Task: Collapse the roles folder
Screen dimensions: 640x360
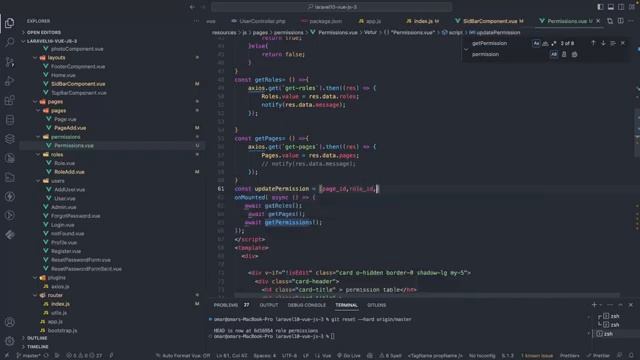Action: click(57, 154)
